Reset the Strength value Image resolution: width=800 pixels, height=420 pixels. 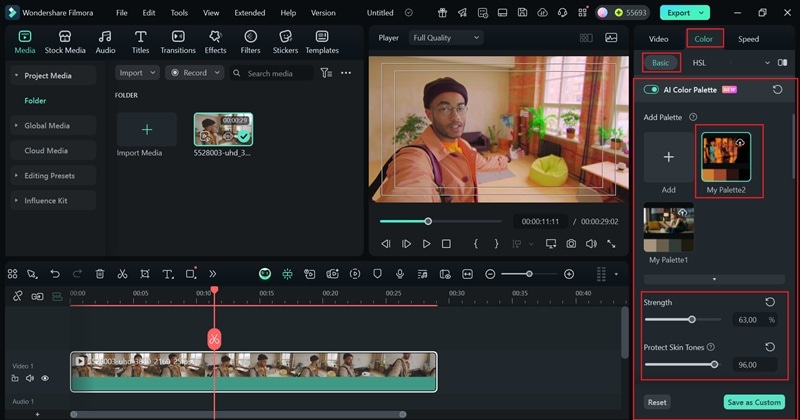(770, 302)
